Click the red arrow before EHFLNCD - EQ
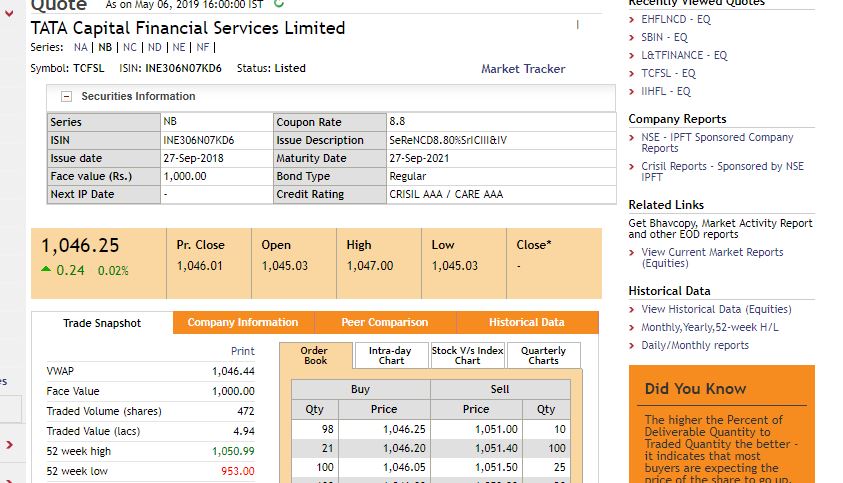843x483 pixels. 632,20
